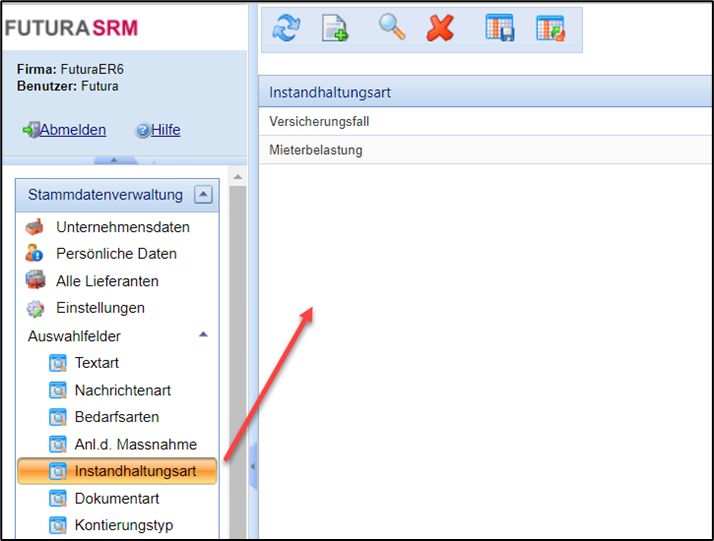Click the sidebar scrollbar up arrow
Image resolution: width=714 pixels, height=541 pixels.
238,178
